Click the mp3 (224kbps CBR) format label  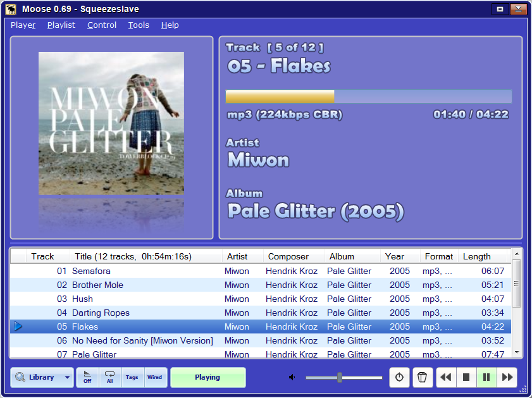click(x=285, y=115)
